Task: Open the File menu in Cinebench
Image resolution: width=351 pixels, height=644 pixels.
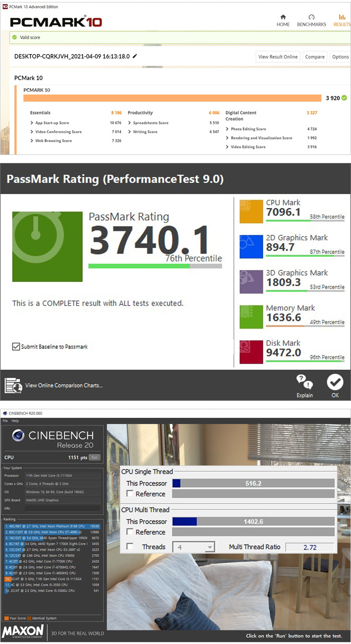Action: (x=6, y=421)
